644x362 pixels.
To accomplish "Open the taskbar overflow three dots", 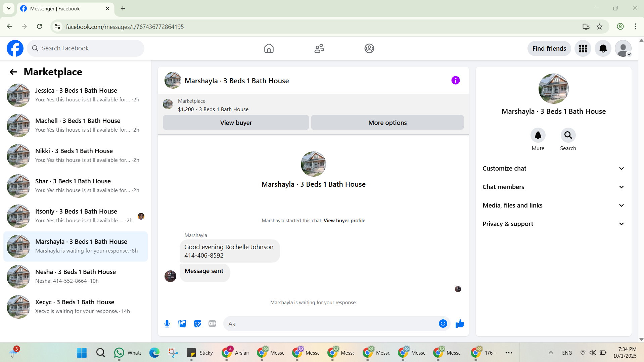I will (x=509, y=353).
